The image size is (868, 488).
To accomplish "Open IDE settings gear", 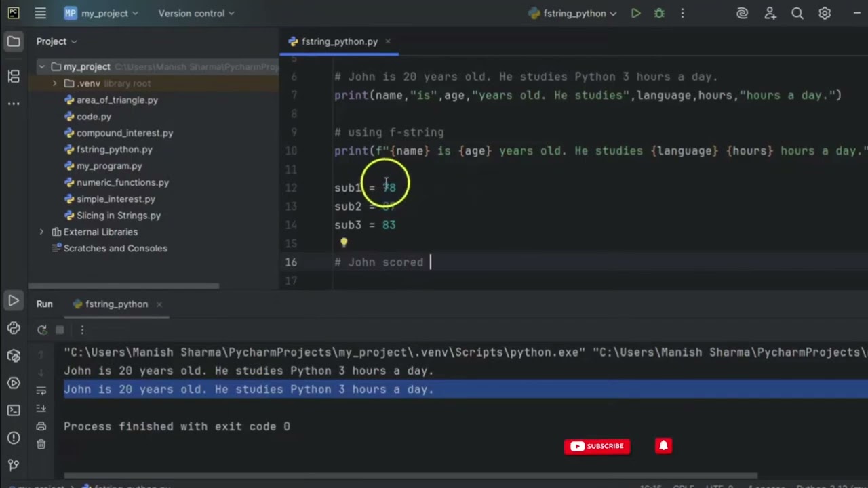I will [825, 13].
